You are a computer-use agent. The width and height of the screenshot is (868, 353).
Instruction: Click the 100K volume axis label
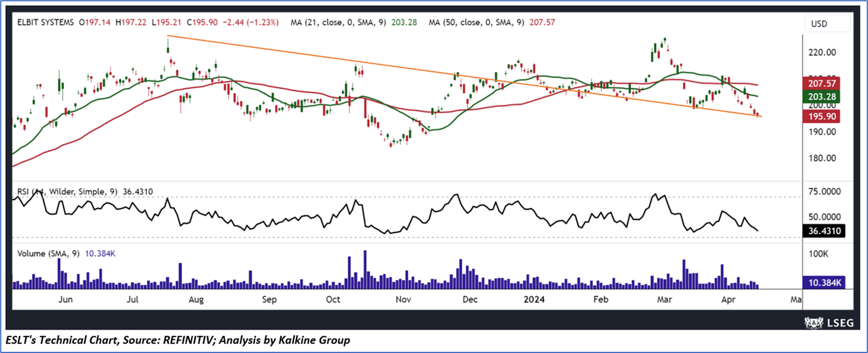(x=817, y=254)
